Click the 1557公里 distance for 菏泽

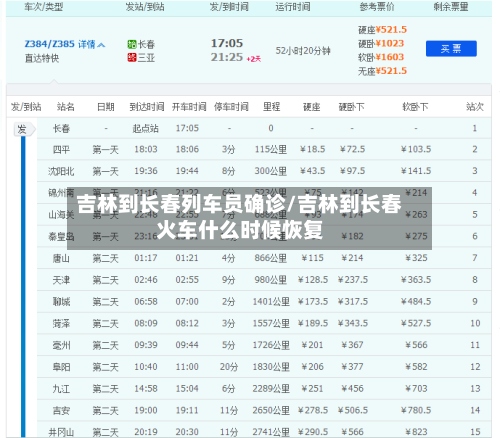(271, 323)
